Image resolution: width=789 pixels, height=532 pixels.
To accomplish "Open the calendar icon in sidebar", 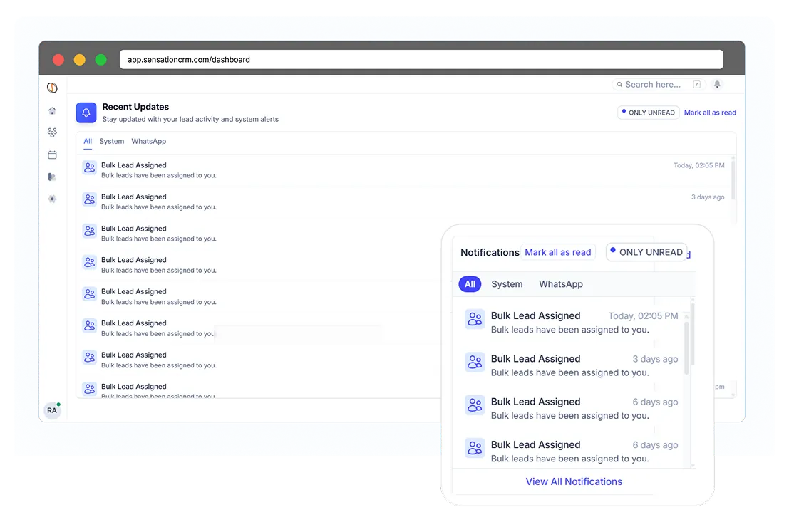I will 52,155.
